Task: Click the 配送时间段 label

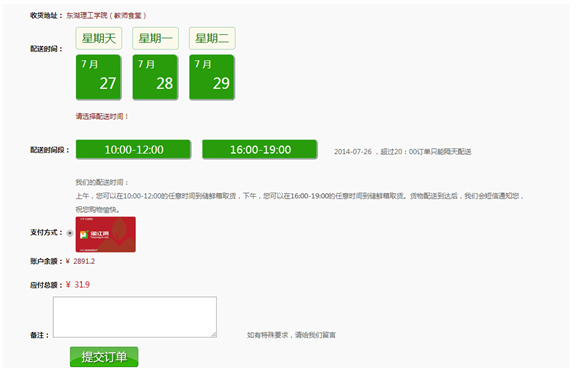Action: coord(50,150)
